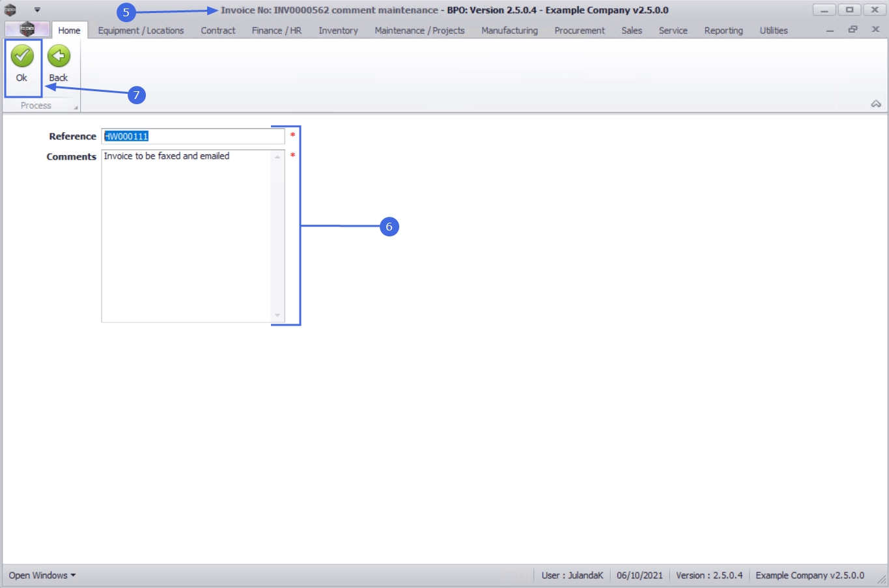Image resolution: width=889 pixels, height=588 pixels.
Task: Click the Comments field label
Action: [71, 157]
